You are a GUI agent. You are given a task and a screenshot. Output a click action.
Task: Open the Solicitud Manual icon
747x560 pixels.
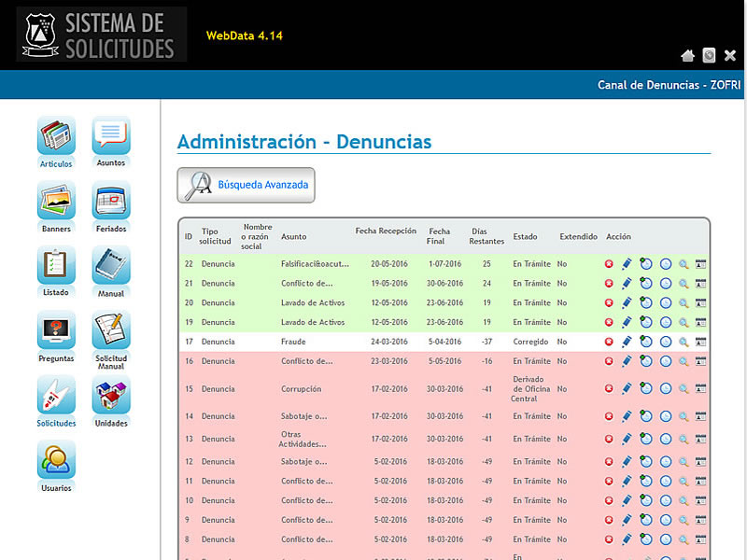pos(111,330)
